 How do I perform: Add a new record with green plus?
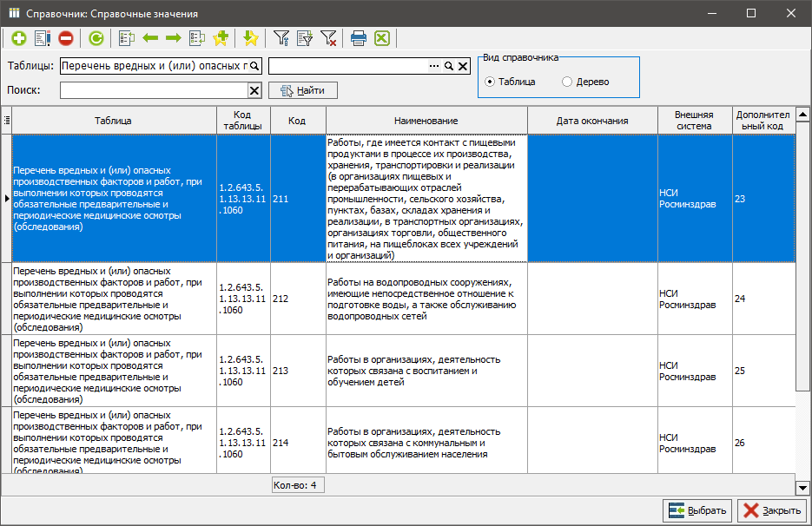(19, 38)
